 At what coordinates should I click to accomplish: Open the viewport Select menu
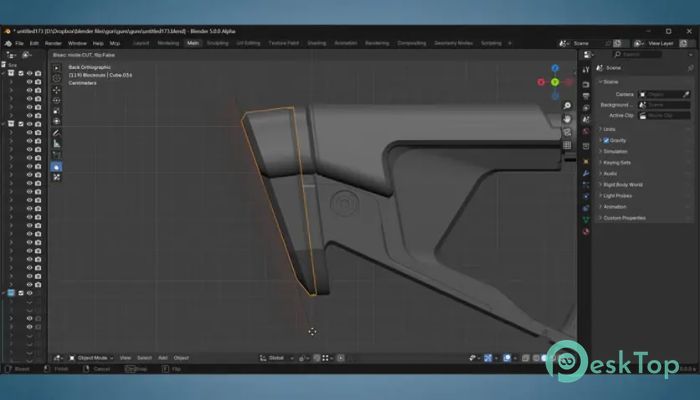(144, 358)
